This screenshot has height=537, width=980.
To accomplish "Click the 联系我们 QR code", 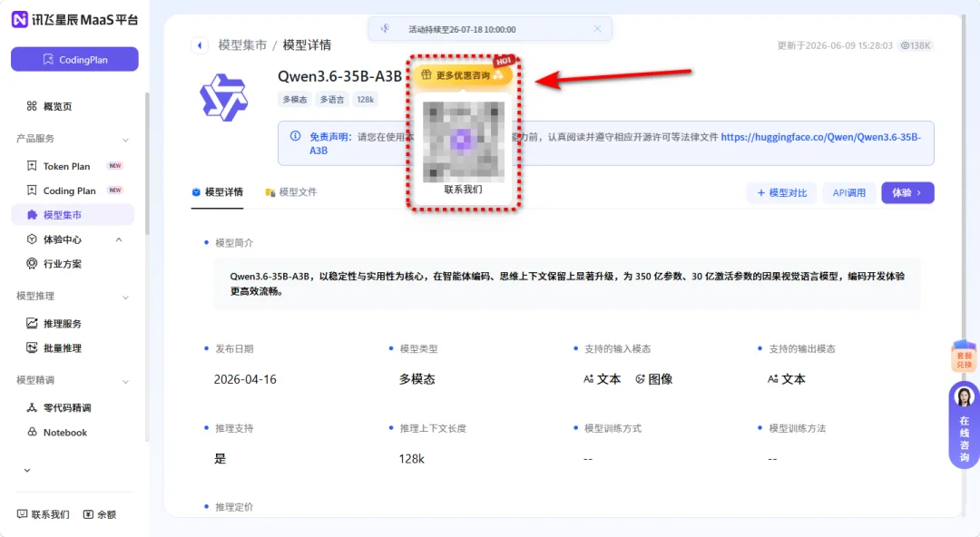I will click(463, 142).
